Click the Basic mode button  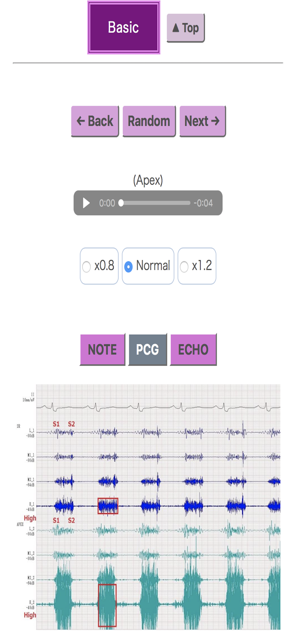124,27
